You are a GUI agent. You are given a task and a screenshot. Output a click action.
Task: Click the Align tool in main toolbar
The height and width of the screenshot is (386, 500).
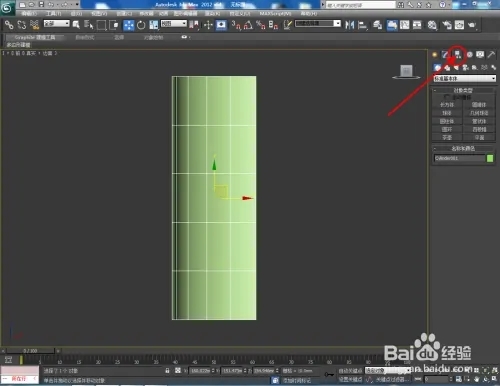[x=362, y=25]
